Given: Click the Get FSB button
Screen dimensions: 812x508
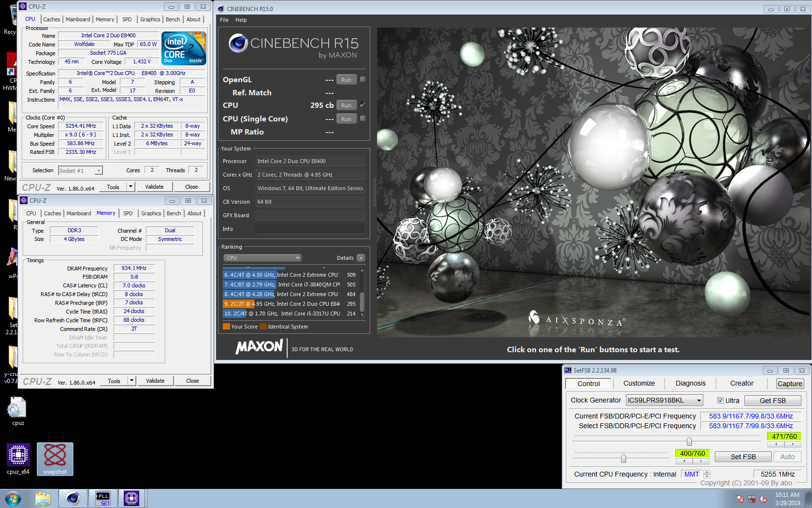Looking at the screenshot, I should [772, 401].
